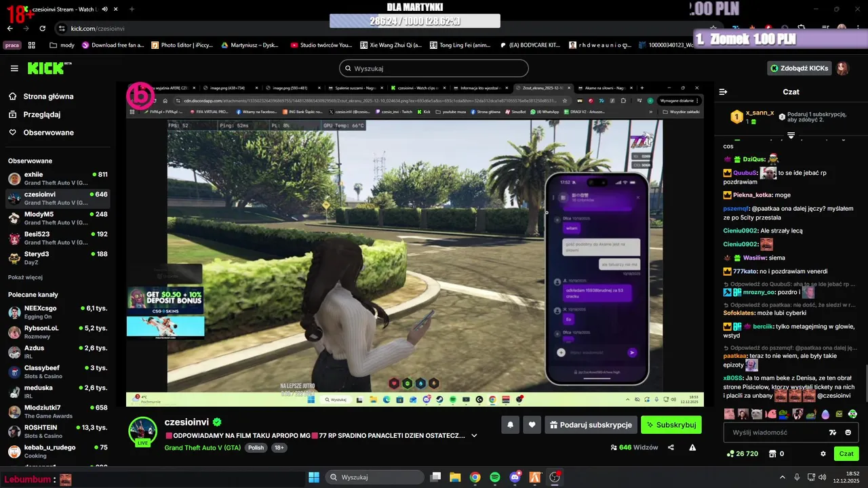
Task: Click the chat text-format icon
Action: click(833, 432)
